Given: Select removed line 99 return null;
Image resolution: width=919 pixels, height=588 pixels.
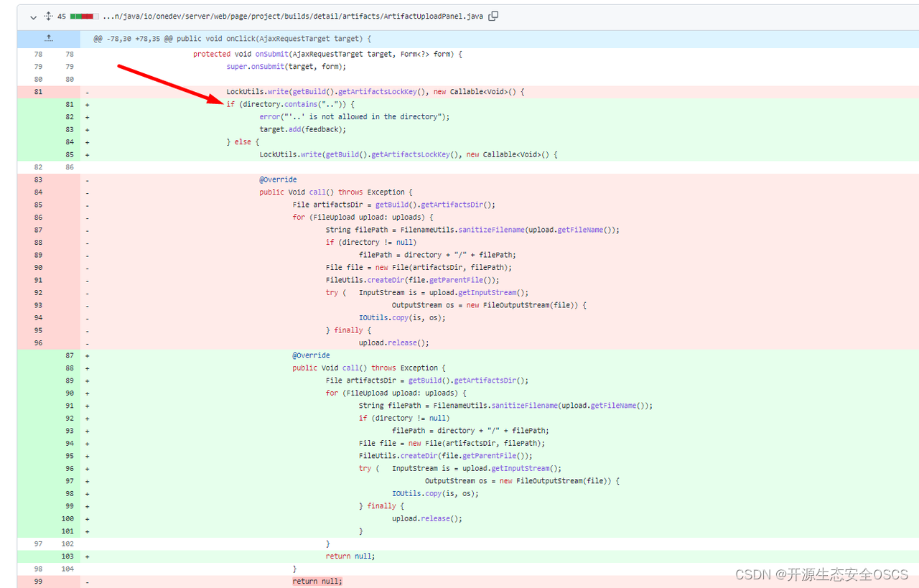Looking at the screenshot, I should coord(317,582).
